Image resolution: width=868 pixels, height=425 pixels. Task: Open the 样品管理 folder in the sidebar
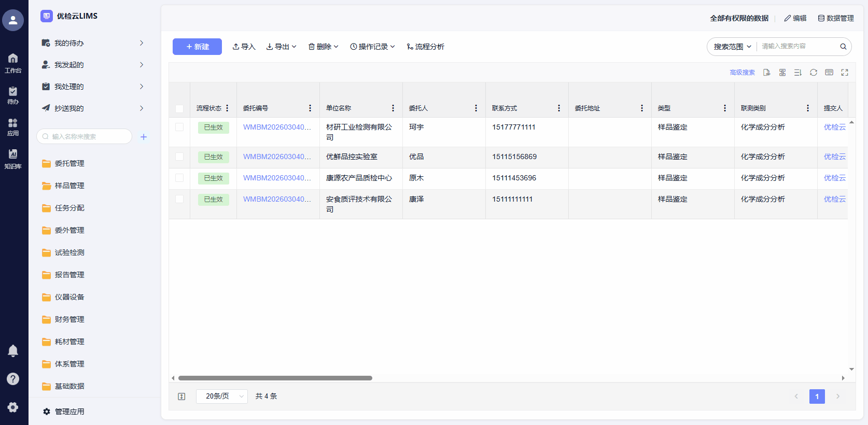[x=69, y=186]
